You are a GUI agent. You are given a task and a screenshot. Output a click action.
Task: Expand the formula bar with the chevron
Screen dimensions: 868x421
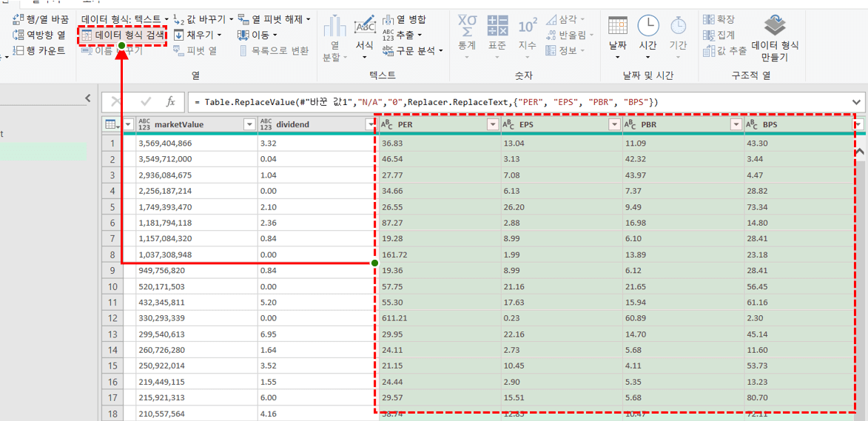pos(857,101)
